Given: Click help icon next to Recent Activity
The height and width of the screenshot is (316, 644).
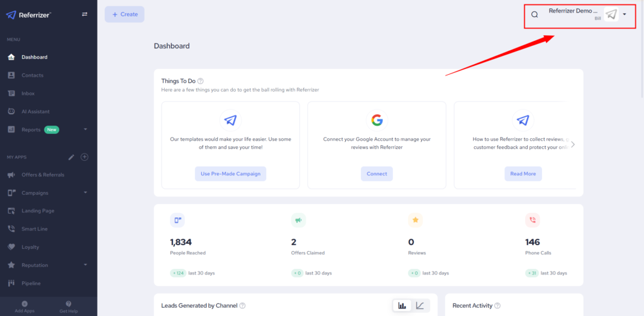Looking at the screenshot, I should pos(497,306).
